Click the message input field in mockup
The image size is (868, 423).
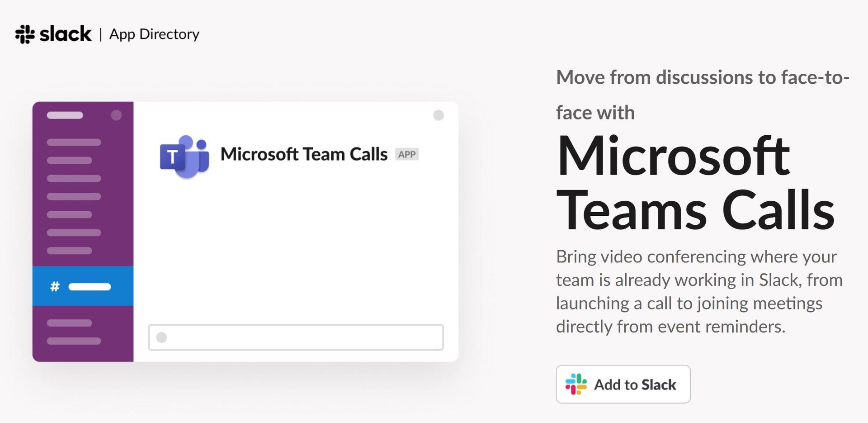pos(296,337)
